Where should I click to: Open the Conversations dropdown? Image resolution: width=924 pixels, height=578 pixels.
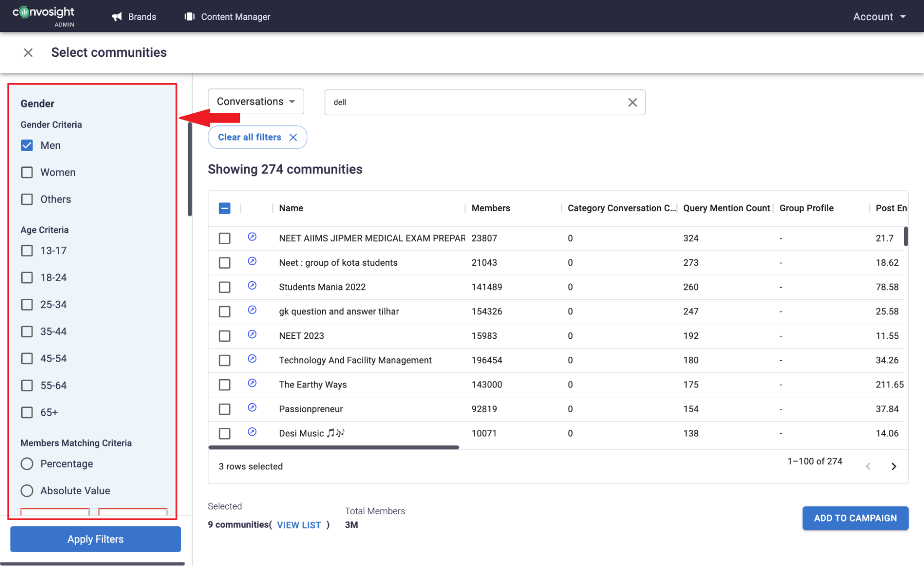[256, 102]
